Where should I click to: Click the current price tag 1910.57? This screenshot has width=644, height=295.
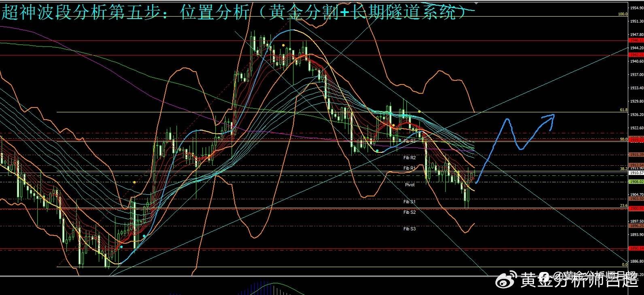(x=636, y=173)
